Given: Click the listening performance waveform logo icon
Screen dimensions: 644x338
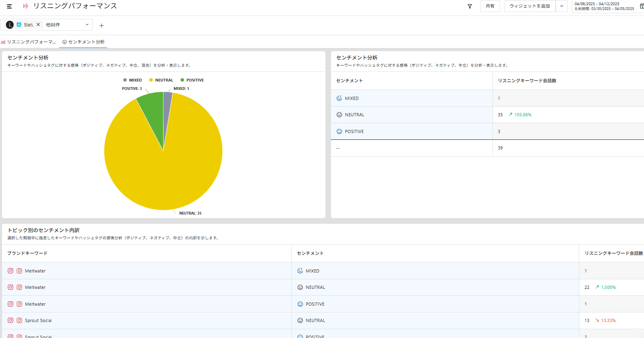Looking at the screenshot, I should 26,6.
